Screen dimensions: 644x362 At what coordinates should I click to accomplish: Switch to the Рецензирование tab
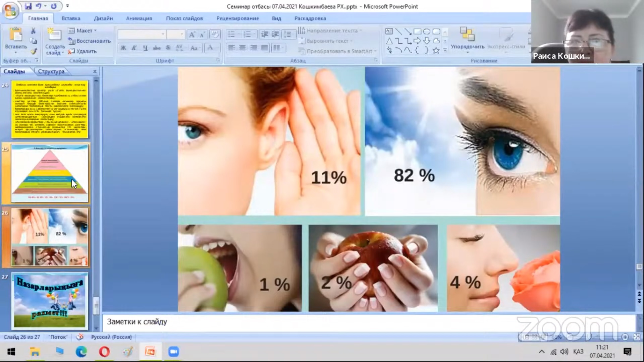click(237, 18)
